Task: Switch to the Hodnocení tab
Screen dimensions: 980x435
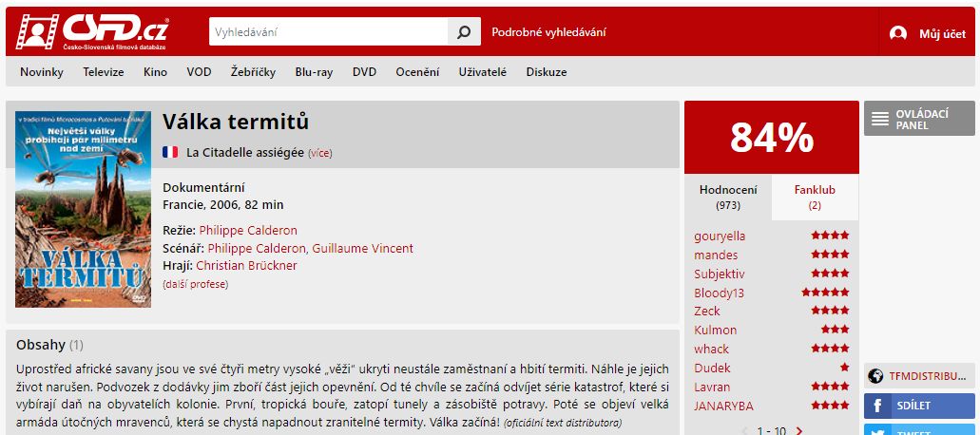Action: (x=728, y=198)
